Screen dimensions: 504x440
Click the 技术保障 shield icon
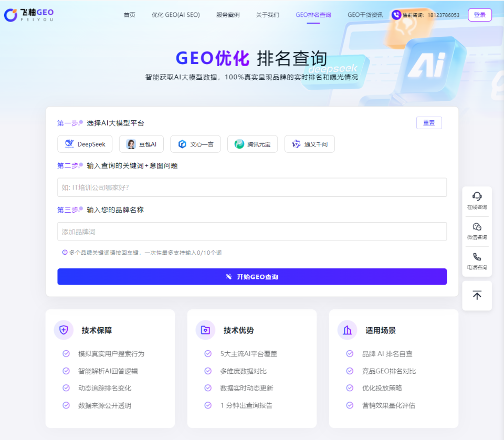point(64,330)
